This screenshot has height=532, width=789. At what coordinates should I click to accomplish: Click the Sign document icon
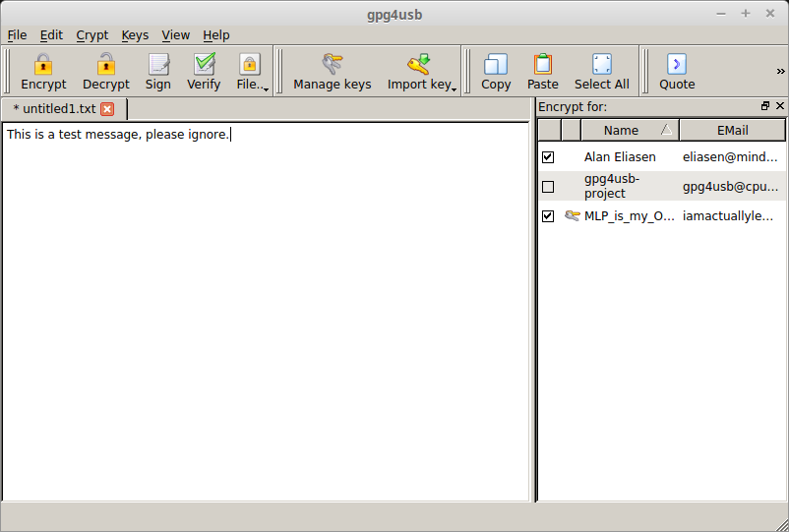tap(158, 64)
